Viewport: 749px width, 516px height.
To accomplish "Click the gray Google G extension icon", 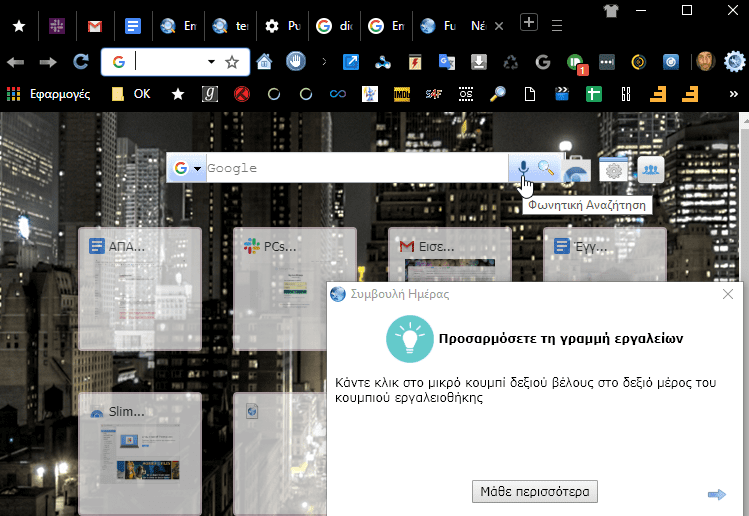I will click(543, 62).
